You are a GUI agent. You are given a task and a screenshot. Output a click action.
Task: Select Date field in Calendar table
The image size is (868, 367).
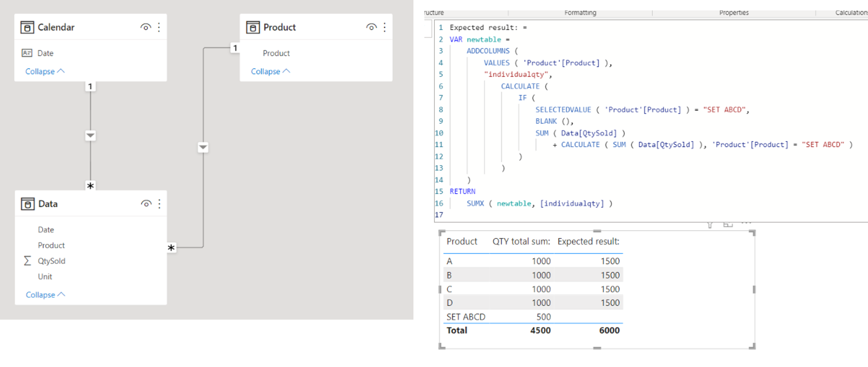pos(45,53)
